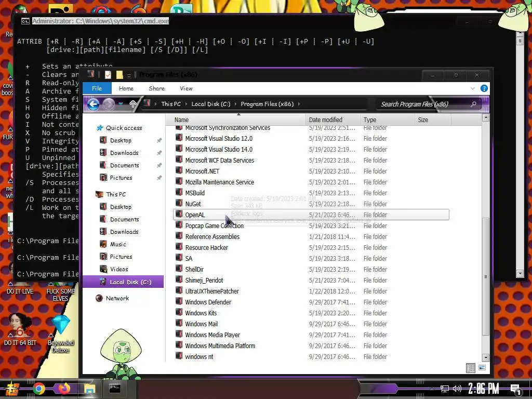Select This PC in navigation pane
The image size is (532, 399).
pyautogui.click(x=116, y=194)
